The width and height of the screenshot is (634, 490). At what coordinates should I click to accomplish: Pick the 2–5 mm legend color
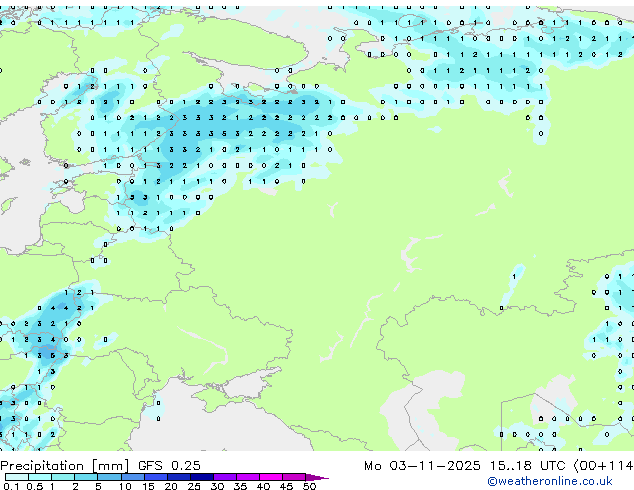86,477
